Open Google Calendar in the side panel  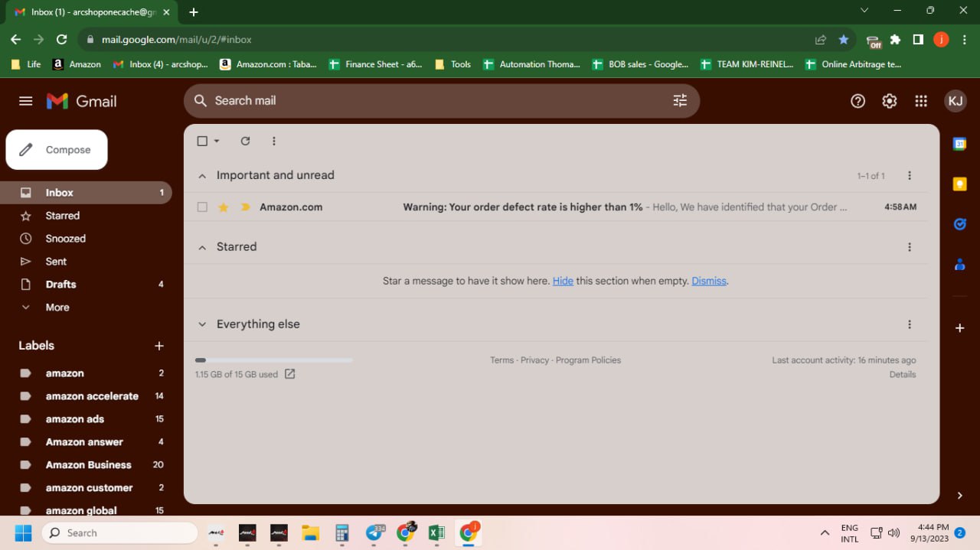(x=959, y=144)
